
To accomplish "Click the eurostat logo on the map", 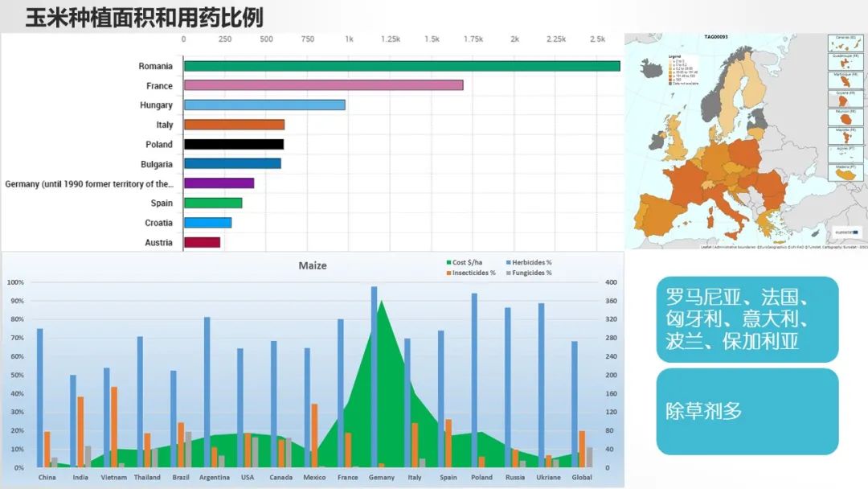I will (x=848, y=232).
